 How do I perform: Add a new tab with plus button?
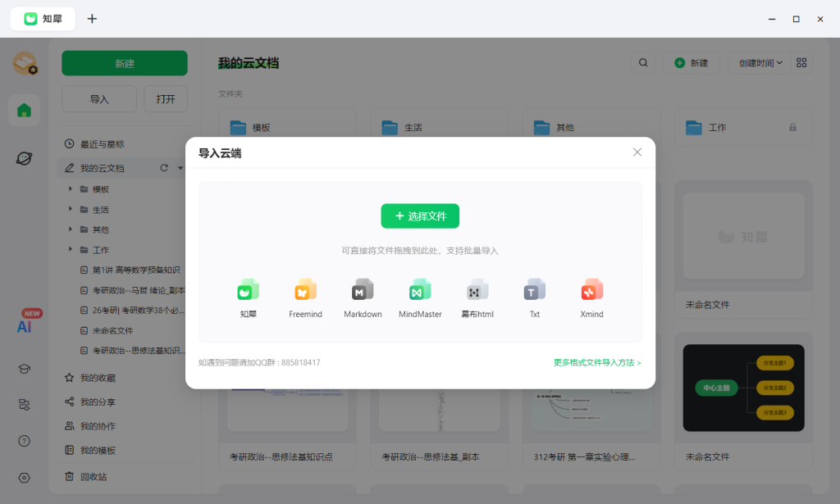(92, 19)
